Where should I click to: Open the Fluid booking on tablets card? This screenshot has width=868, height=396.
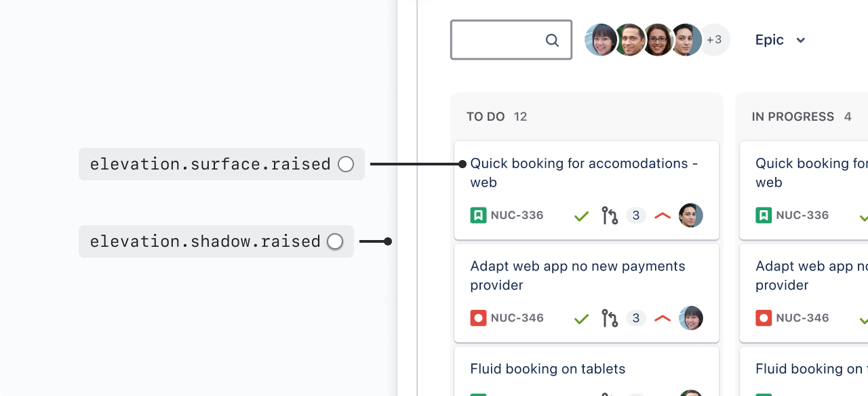click(547, 369)
